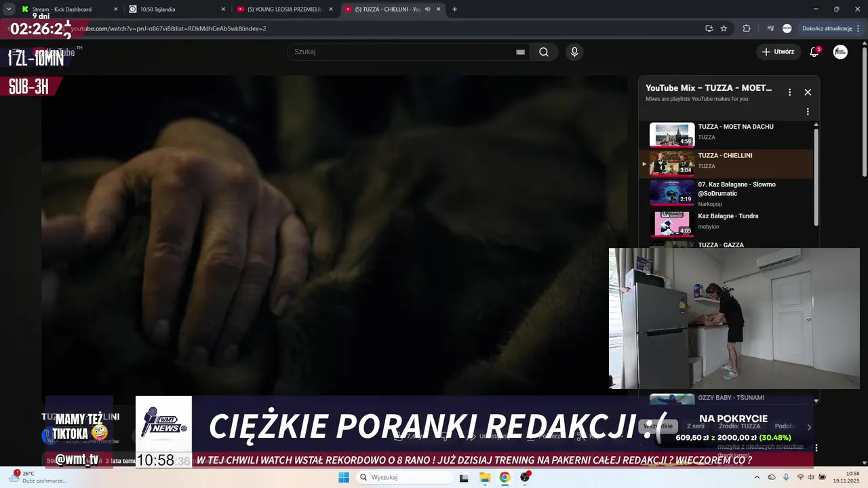This screenshot has height=488, width=868.
Task: Play Kaz Bałagane - Slowmo playlist entry
Action: pyautogui.click(x=727, y=193)
